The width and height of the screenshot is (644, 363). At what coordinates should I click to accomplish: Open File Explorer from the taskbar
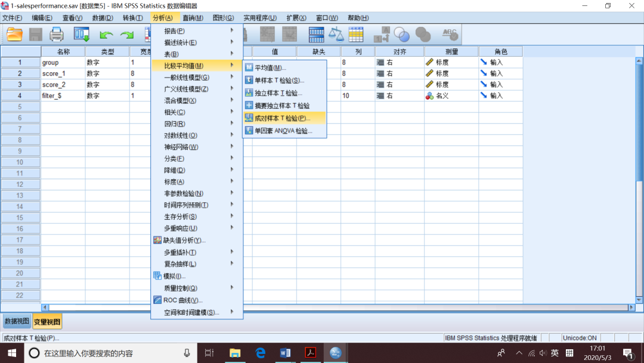pyautogui.click(x=234, y=353)
